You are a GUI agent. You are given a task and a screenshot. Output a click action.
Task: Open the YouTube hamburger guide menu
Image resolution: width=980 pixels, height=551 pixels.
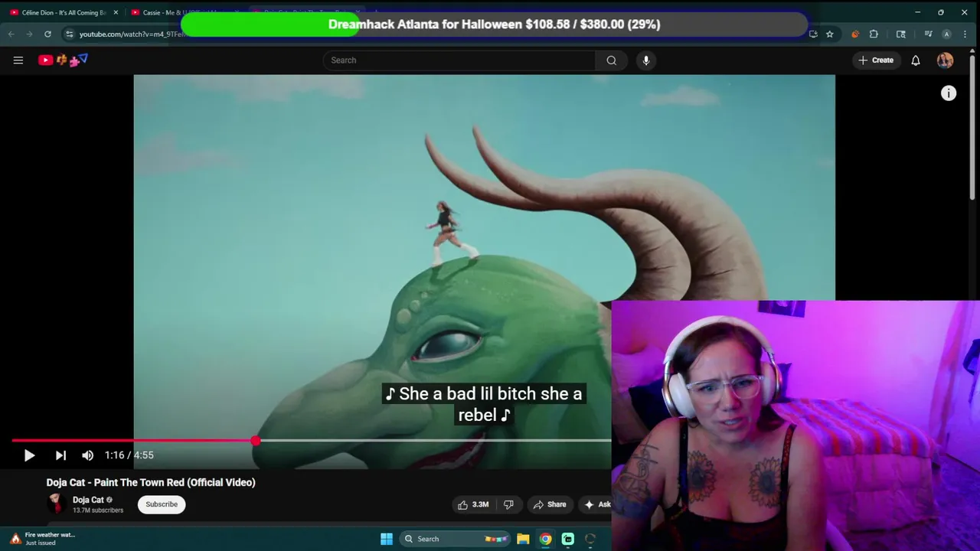coord(18,60)
